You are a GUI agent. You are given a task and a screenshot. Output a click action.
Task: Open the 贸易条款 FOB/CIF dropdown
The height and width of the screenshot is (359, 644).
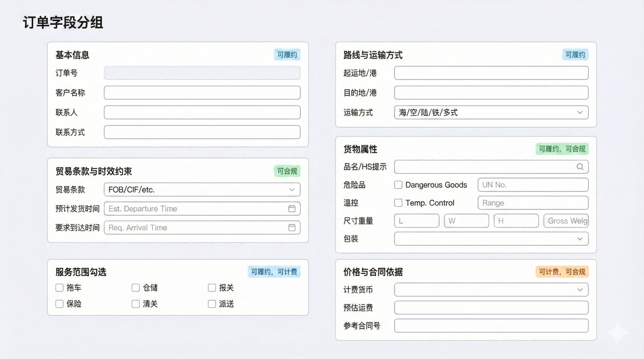202,190
